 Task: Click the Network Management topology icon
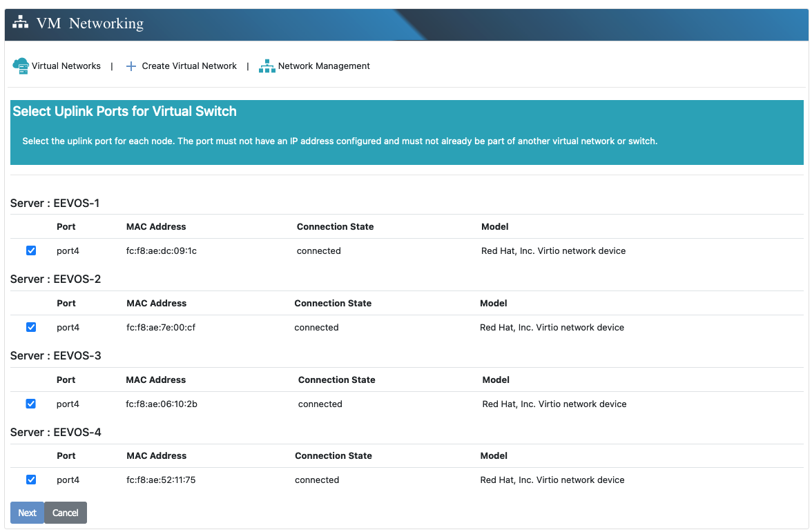pos(267,66)
